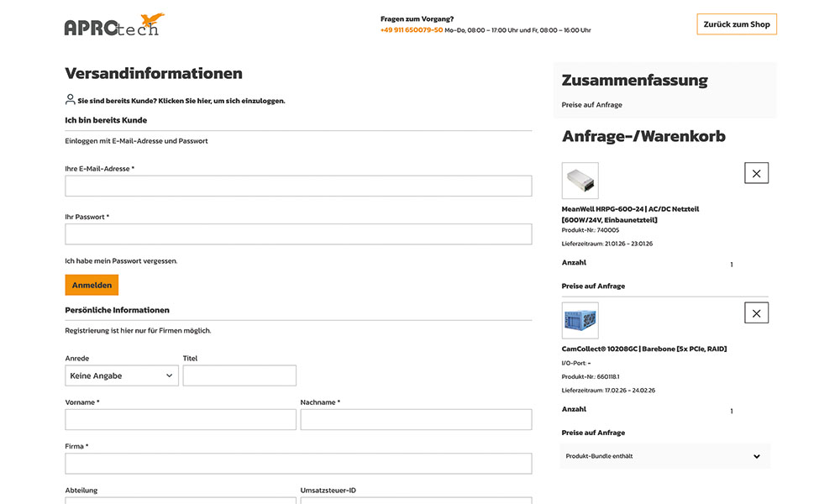This screenshot has width=840, height=504.
Task: Open 'Ich habe mein Passwort vergessen' link
Action: (122, 260)
